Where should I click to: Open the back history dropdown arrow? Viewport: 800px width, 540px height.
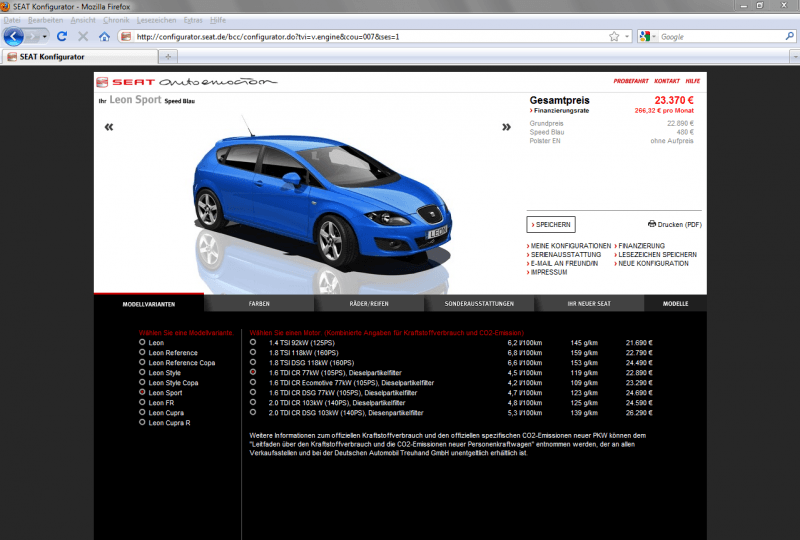coord(44,37)
